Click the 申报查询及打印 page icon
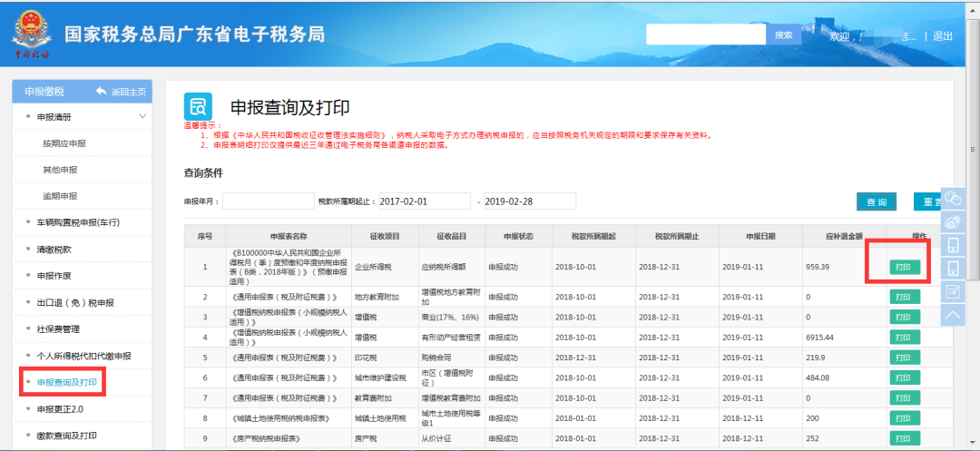 [198, 107]
